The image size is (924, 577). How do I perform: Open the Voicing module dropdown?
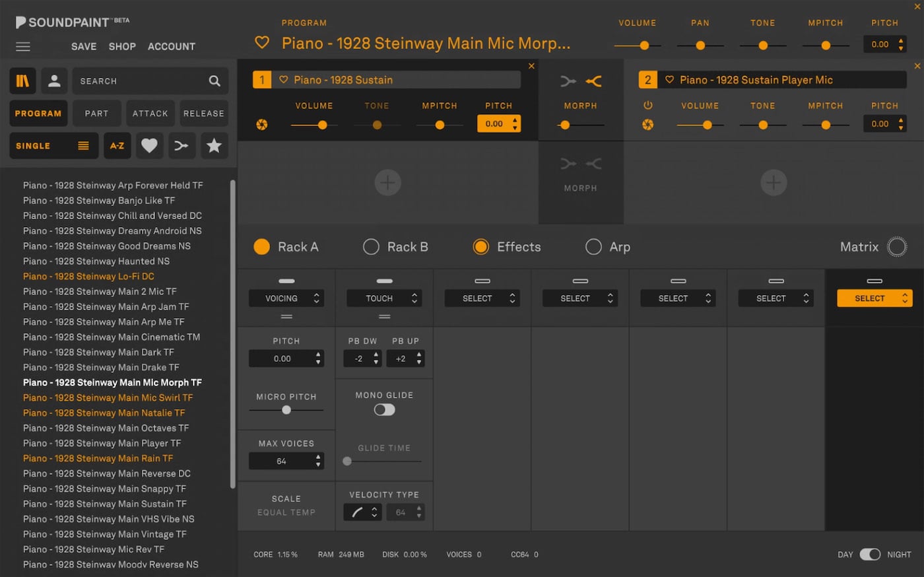click(286, 298)
